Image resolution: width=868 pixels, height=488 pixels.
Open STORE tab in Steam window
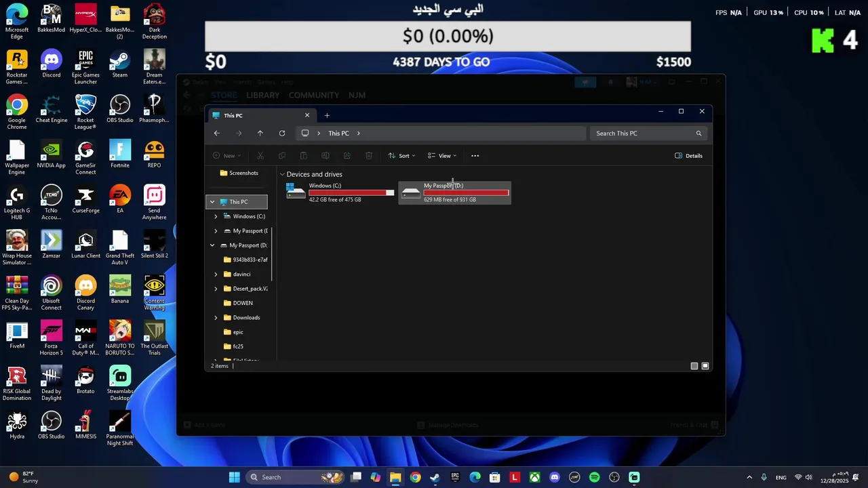tap(224, 96)
